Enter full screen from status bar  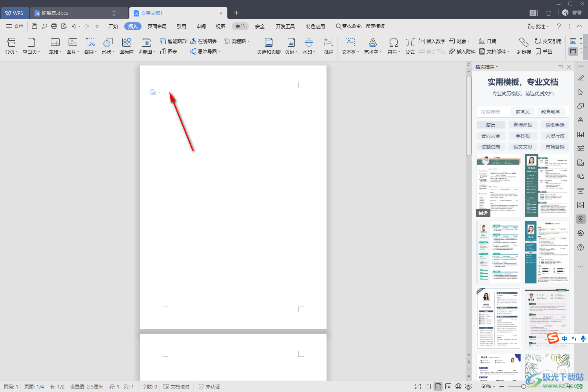418,387
